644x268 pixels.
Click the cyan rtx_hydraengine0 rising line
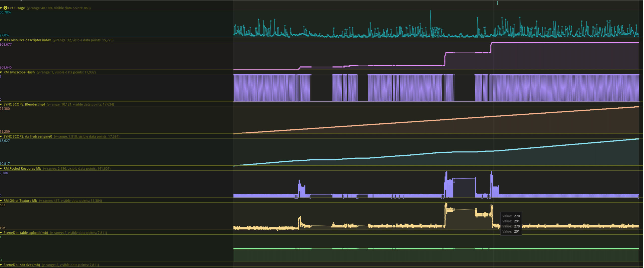[x=436, y=152]
